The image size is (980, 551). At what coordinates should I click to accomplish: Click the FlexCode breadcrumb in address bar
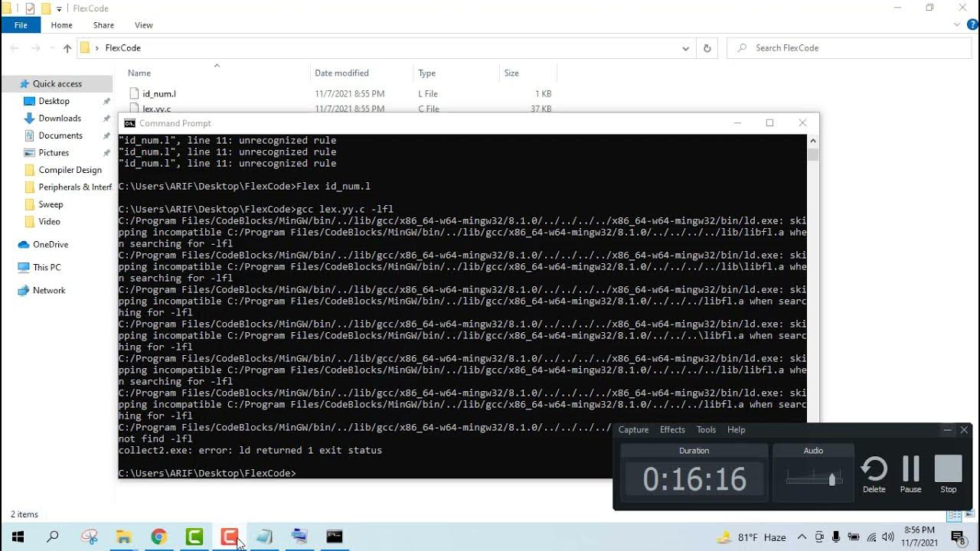[122, 48]
